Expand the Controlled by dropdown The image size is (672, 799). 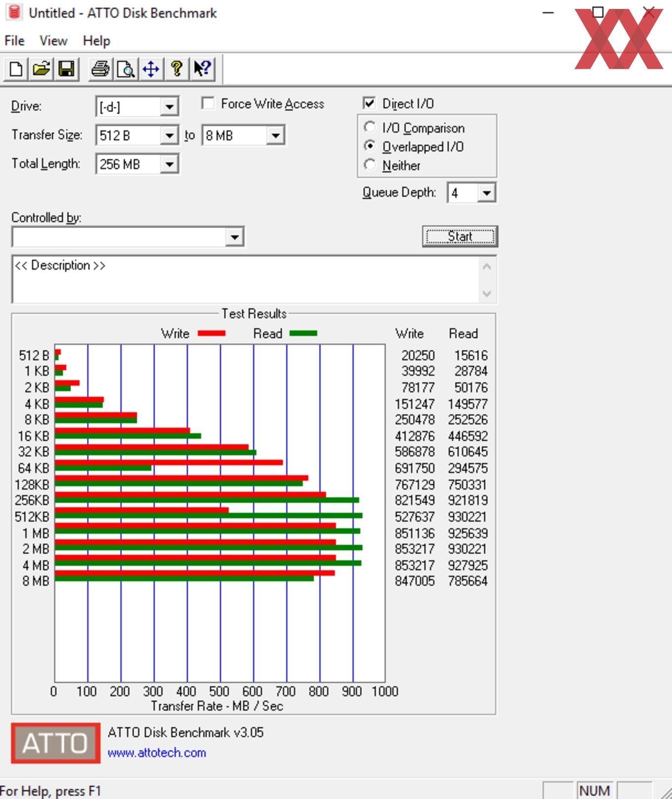235,237
